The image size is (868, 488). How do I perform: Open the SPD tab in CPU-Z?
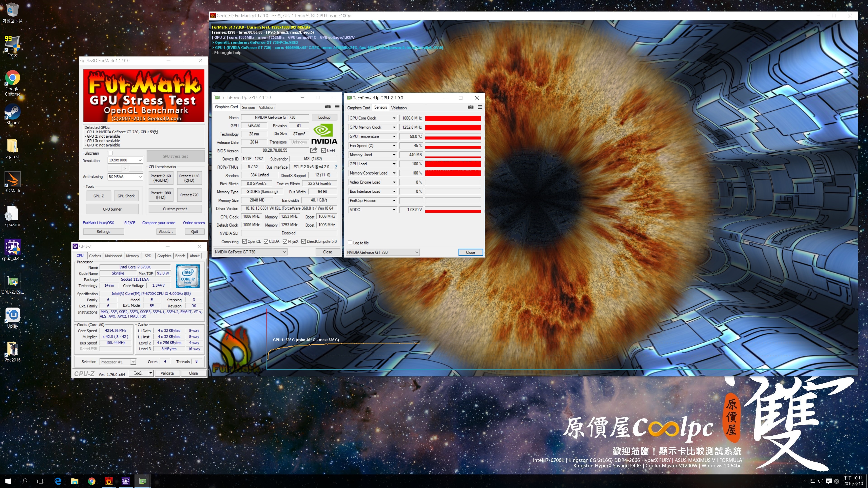pyautogui.click(x=148, y=256)
